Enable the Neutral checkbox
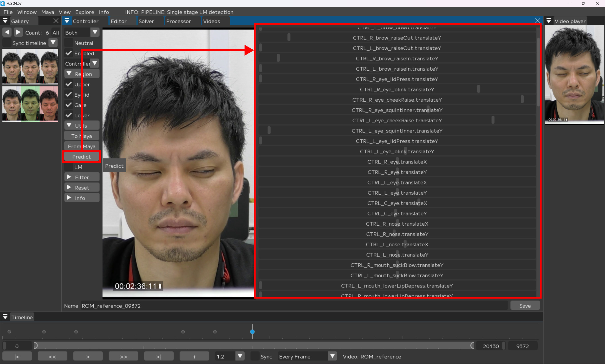This screenshot has height=364, width=605. [69, 43]
